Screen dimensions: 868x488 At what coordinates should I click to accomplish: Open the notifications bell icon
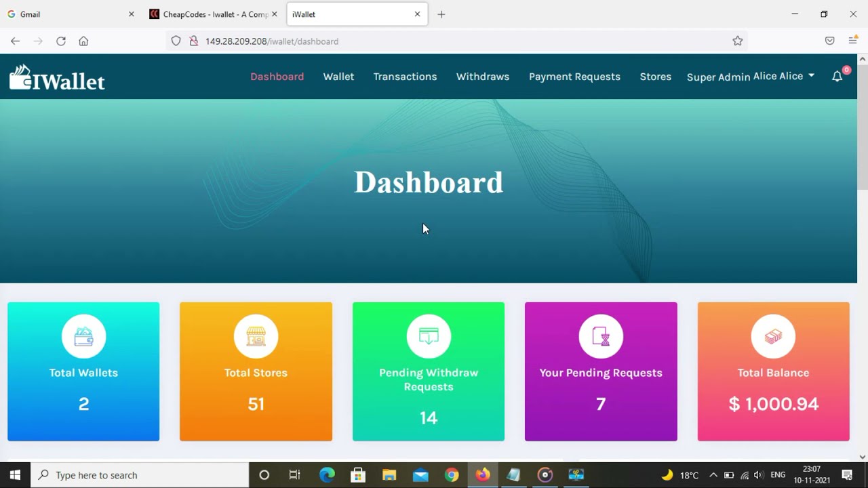pyautogui.click(x=837, y=77)
